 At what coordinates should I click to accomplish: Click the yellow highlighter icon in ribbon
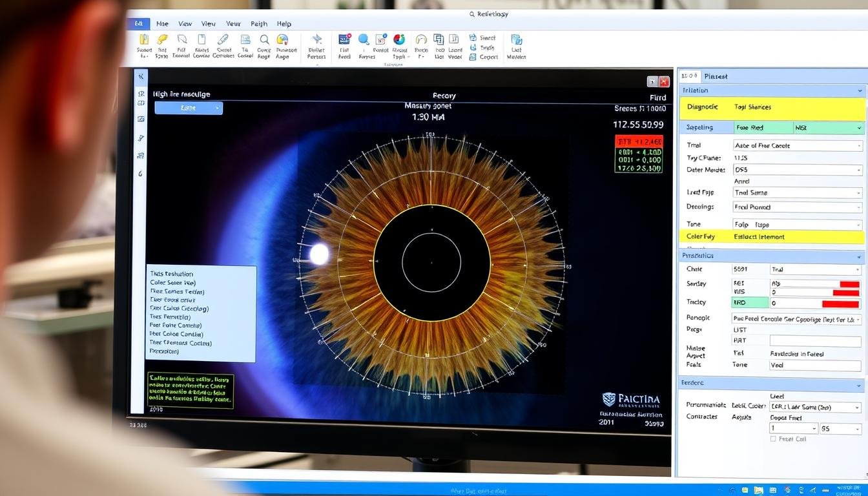point(162,40)
